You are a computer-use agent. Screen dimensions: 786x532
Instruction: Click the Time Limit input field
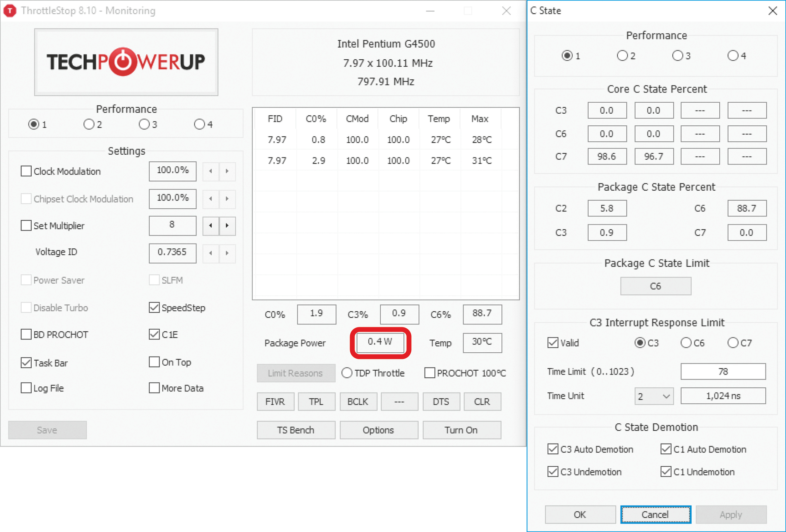click(x=723, y=372)
